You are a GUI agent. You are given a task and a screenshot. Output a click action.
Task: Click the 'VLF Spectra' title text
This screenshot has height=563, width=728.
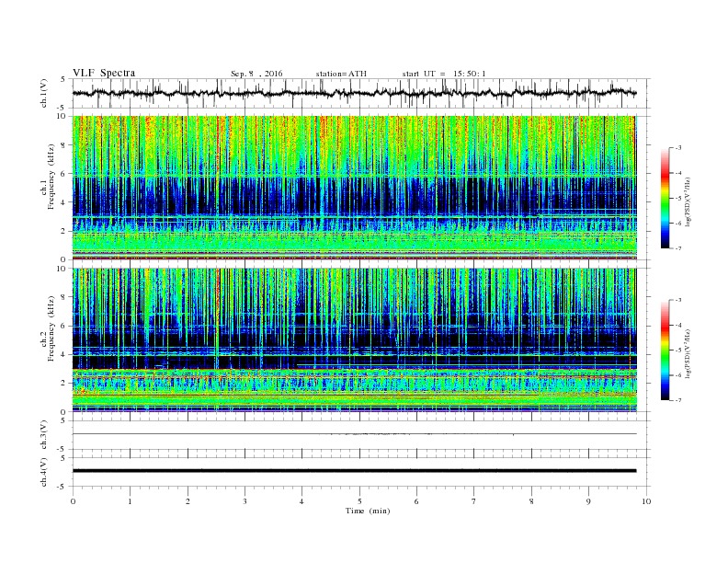coord(104,73)
